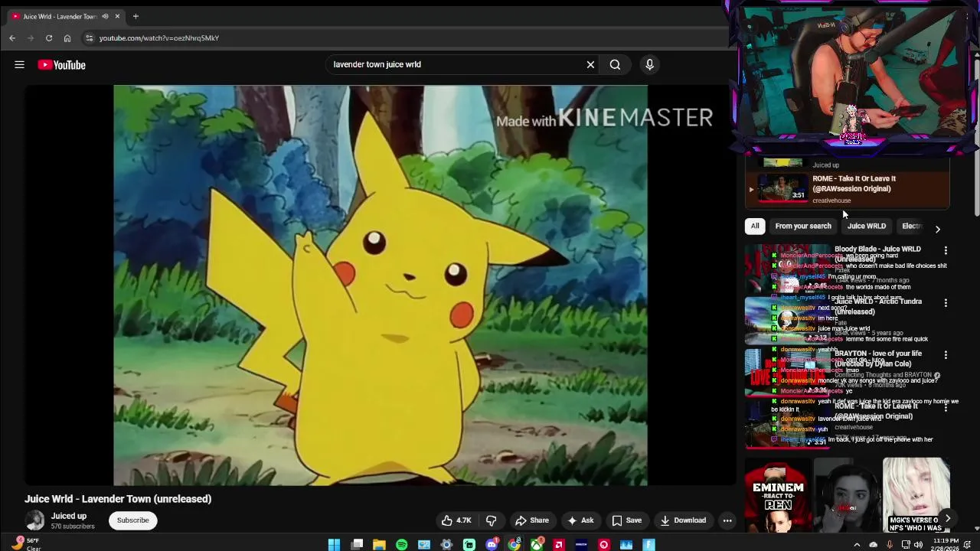Viewport: 980px width, 551px height.
Task: Subscribe to Juiced up channel
Action: (132, 520)
